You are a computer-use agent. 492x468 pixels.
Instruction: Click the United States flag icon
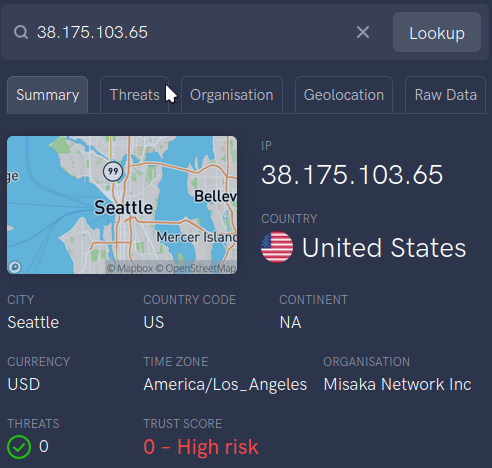coord(277,247)
